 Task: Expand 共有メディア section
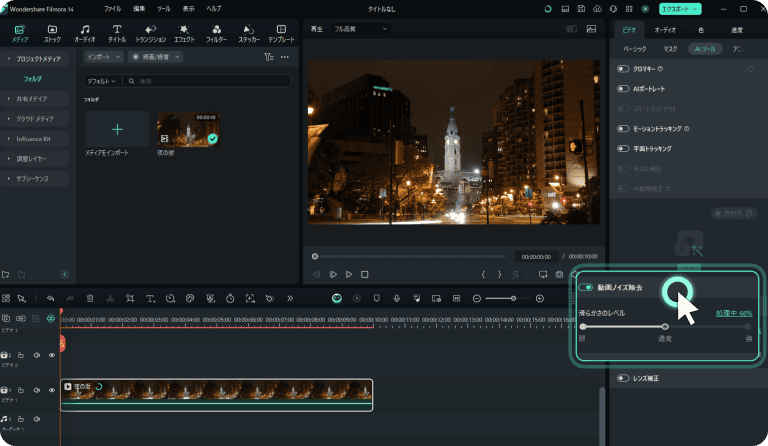[x=34, y=99]
